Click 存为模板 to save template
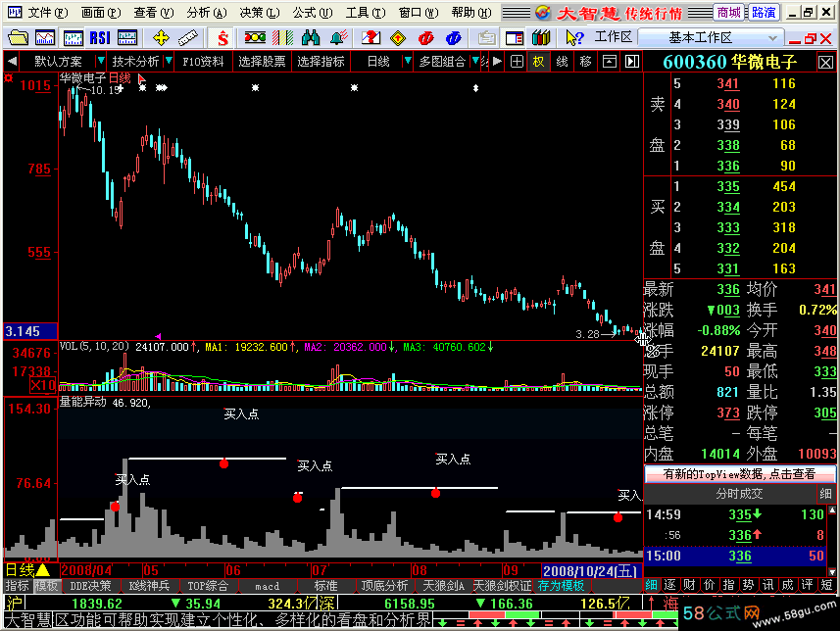 (561, 586)
